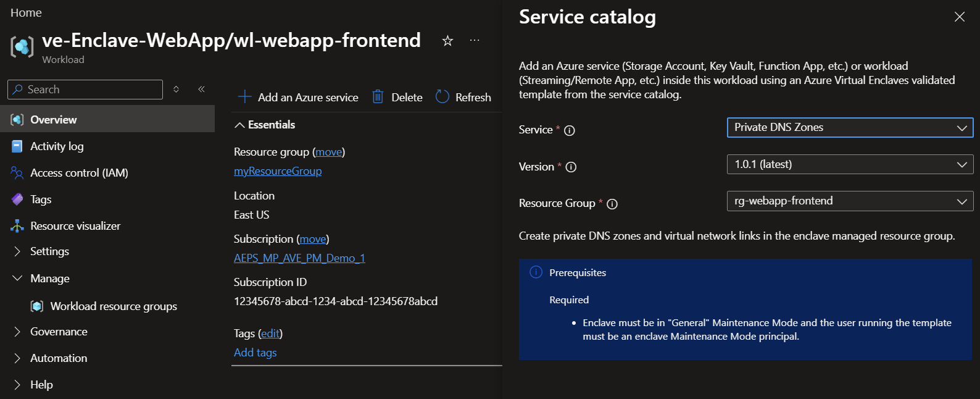Click the workload title ve-Enclave-WebApp/wl-webapp-frontend
This screenshot has height=399, width=980.
click(x=231, y=40)
